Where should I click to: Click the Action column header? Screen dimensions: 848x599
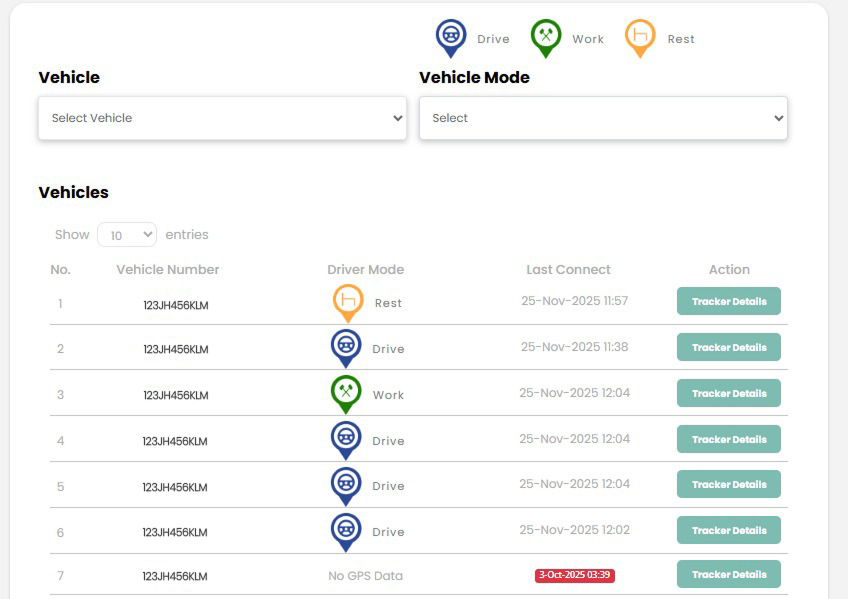click(729, 269)
